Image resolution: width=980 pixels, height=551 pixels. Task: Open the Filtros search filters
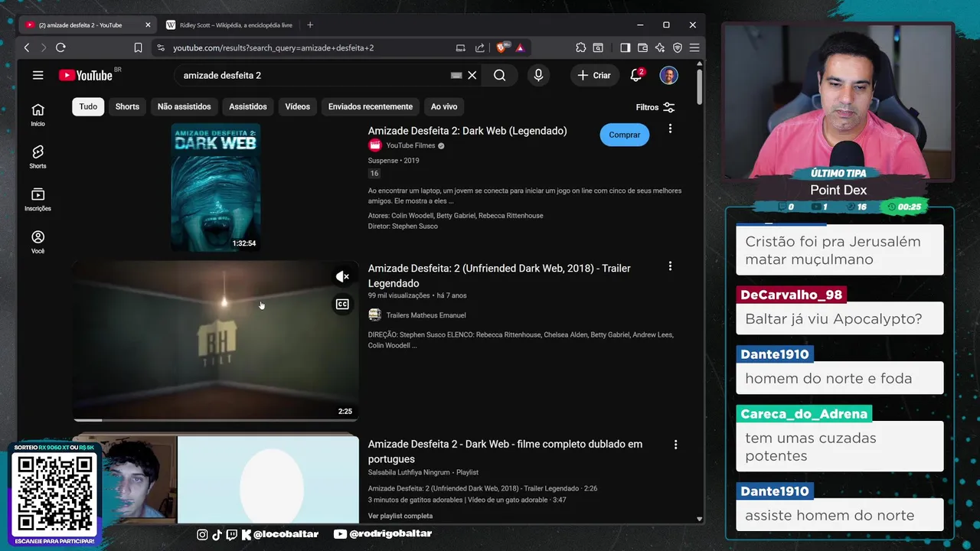coord(655,107)
